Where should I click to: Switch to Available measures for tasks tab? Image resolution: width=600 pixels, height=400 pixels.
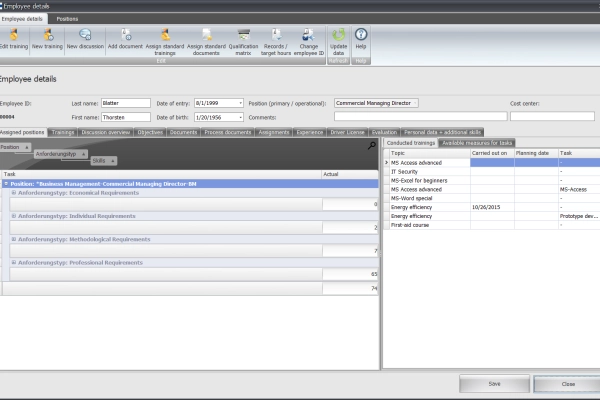click(x=477, y=143)
